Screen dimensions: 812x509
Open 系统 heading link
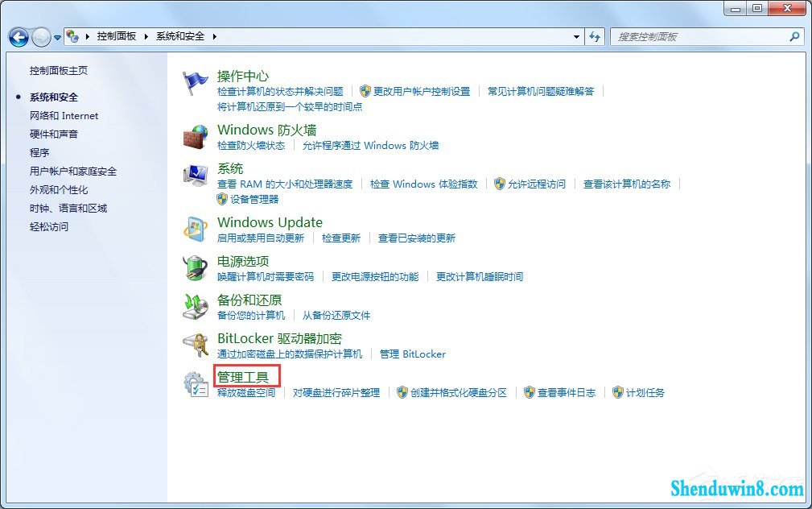230,168
